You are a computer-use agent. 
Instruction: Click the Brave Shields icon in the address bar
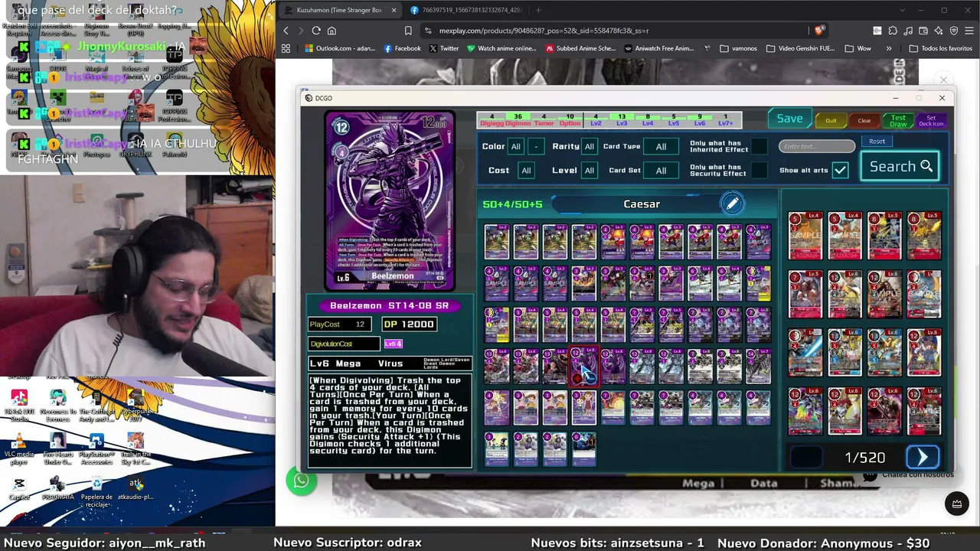819,31
